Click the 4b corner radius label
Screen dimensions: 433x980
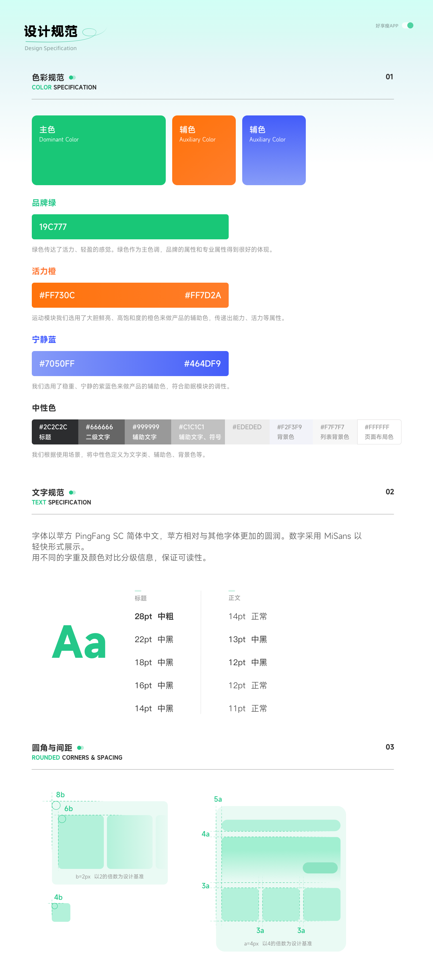click(x=58, y=897)
